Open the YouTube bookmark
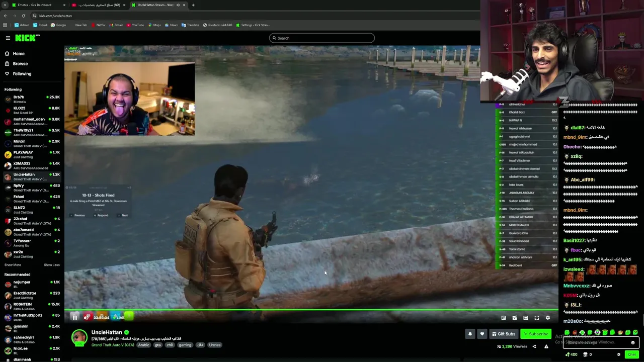 (x=135, y=25)
